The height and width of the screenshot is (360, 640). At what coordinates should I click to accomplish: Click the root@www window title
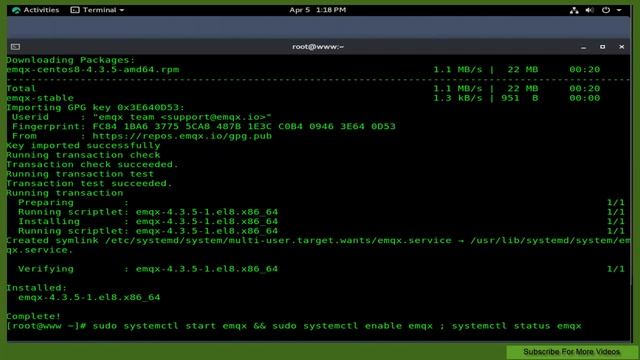pos(318,47)
